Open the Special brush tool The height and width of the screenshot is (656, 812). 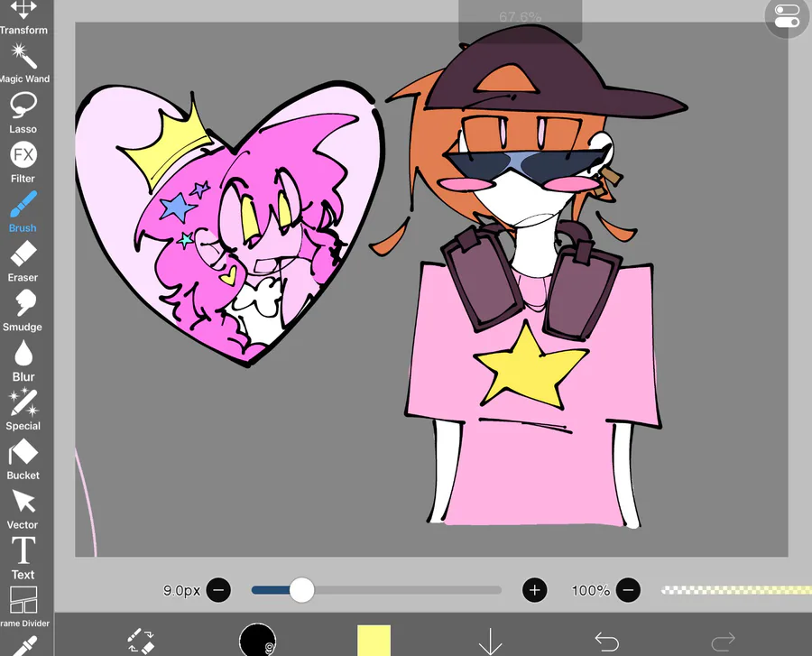(x=23, y=410)
